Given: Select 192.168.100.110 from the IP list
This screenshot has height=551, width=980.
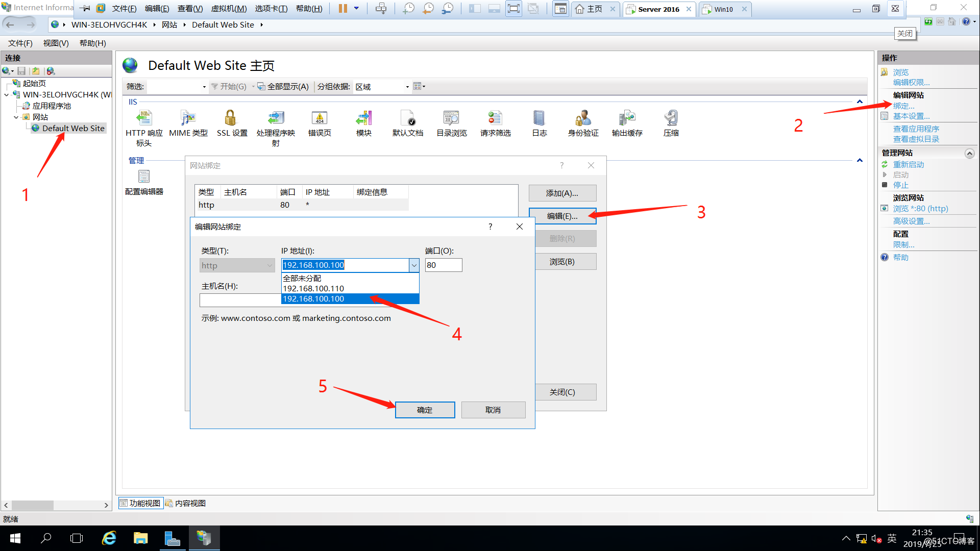Looking at the screenshot, I should tap(313, 288).
